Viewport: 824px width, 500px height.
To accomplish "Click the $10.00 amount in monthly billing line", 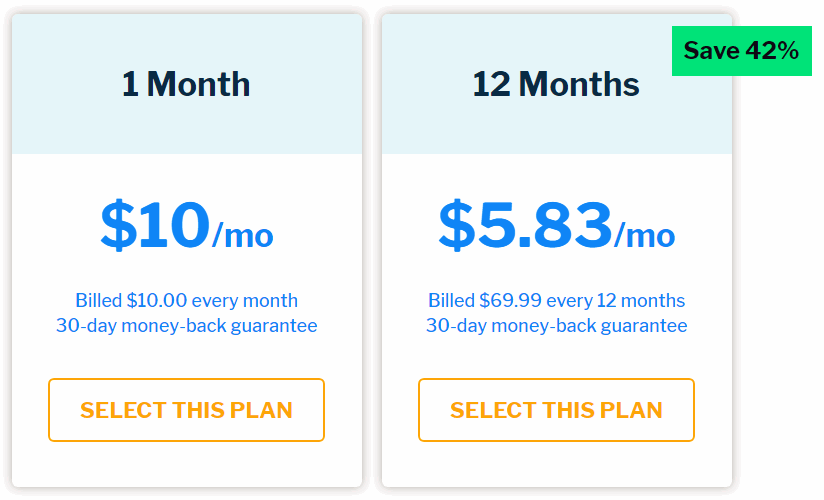I will point(157,300).
